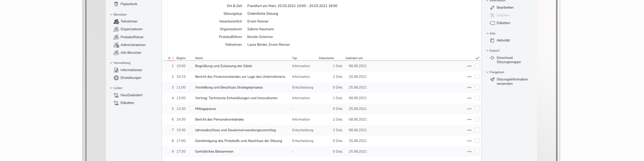The height and width of the screenshot is (161, 644).
Task: Click the Papierkorb trash icon
Action: click(x=116, y=4)
